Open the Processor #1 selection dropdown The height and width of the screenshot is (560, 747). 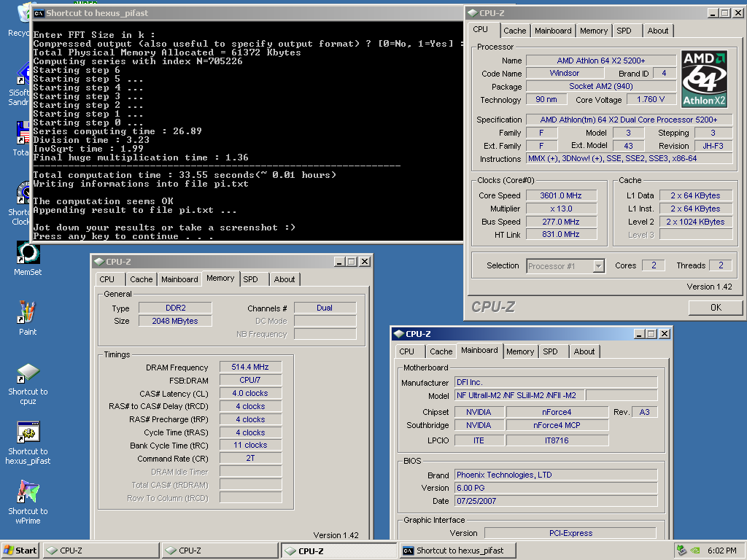pos(599,266)
